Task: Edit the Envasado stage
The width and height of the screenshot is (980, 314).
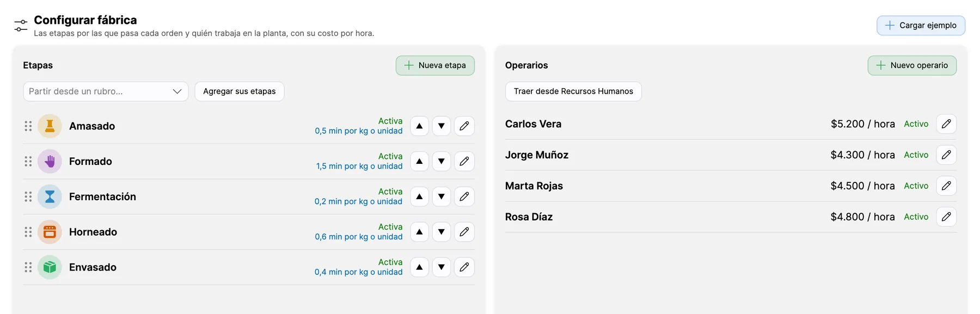Action: coord(464,268)
